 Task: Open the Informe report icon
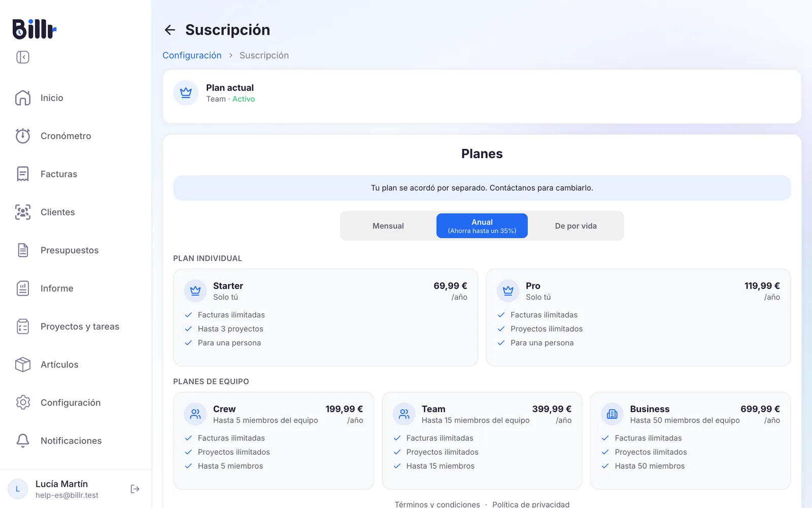23,288
